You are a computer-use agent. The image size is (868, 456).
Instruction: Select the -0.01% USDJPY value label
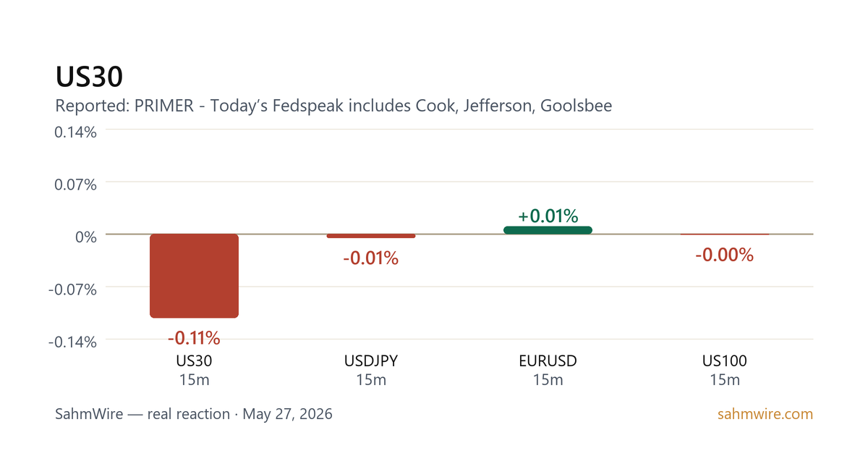[371, 258]
